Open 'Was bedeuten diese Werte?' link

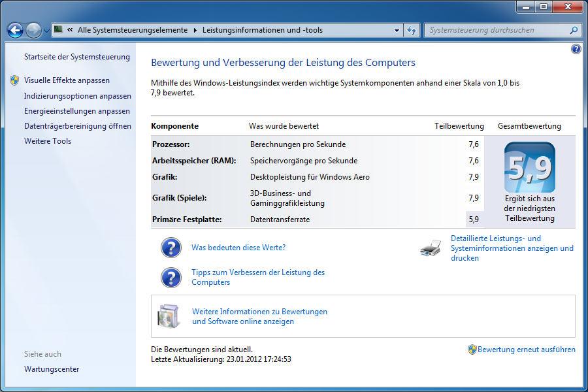[238, 248]
